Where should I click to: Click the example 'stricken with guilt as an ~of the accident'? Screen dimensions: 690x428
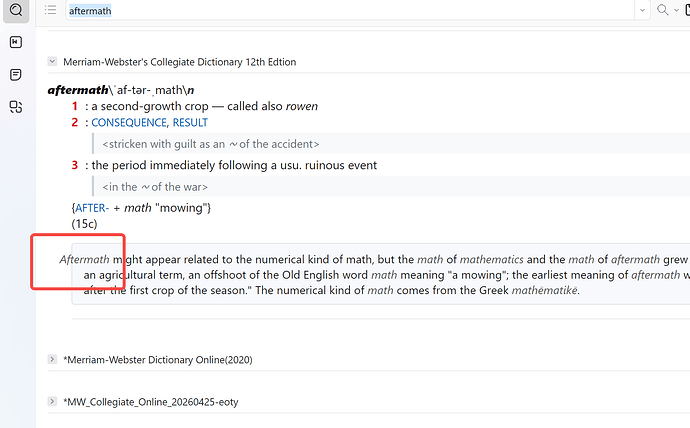point(211,144)
